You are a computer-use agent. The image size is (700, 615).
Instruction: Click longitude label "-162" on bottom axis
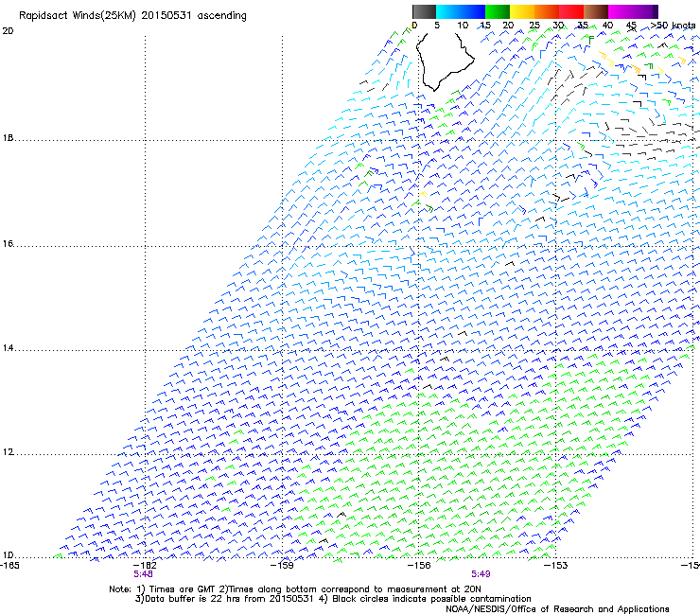pyautogui.click(x=145, y=566)
